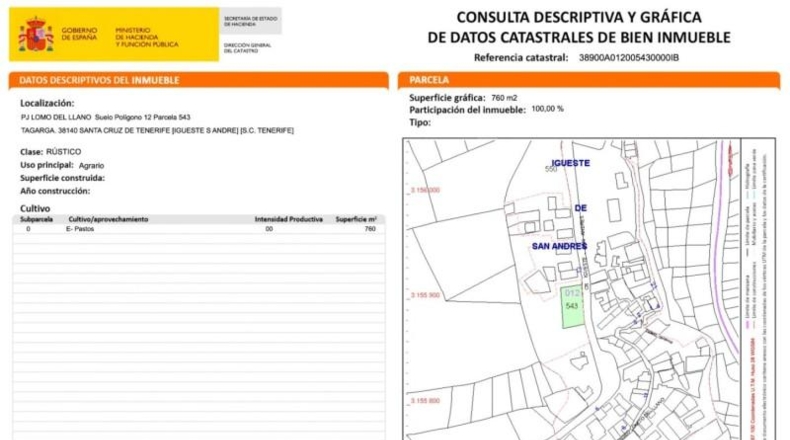Click the '100,00 %' participation value
The height and width of the screenshot is (440, 790).
coord(548,109)
